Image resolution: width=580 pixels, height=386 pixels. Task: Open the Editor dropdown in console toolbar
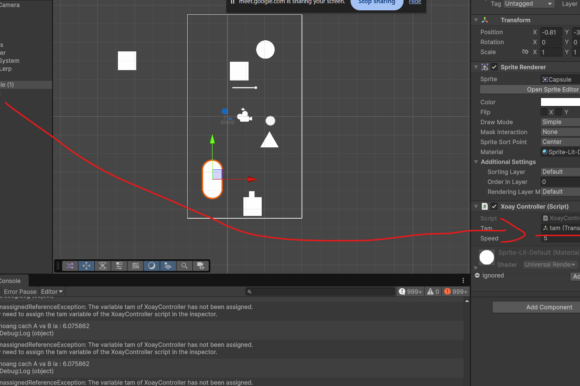pyautogui.click(x=51, y=292)
